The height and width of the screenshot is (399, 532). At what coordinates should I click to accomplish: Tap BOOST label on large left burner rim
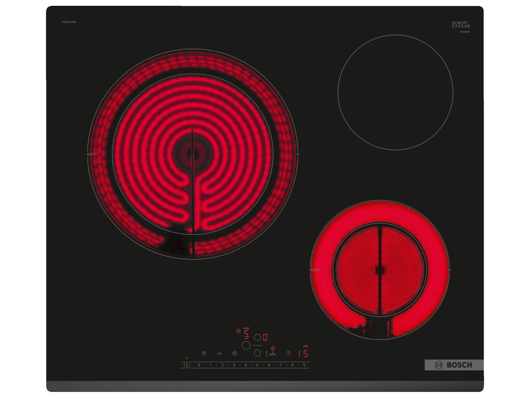tap(92, 154)
